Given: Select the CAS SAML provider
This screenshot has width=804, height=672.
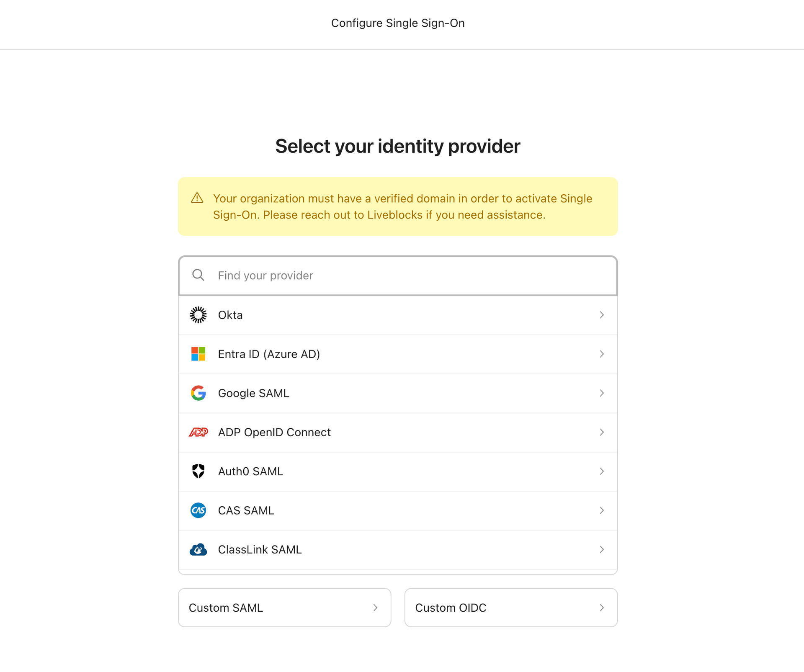Looking at the screenshot, I should click(398, 510).
